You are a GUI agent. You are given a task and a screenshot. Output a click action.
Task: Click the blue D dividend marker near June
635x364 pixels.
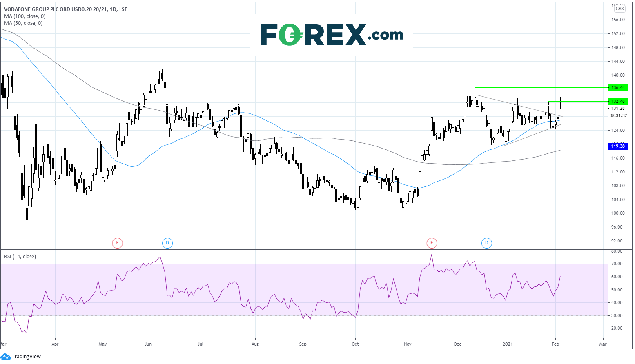click(167, 243)
